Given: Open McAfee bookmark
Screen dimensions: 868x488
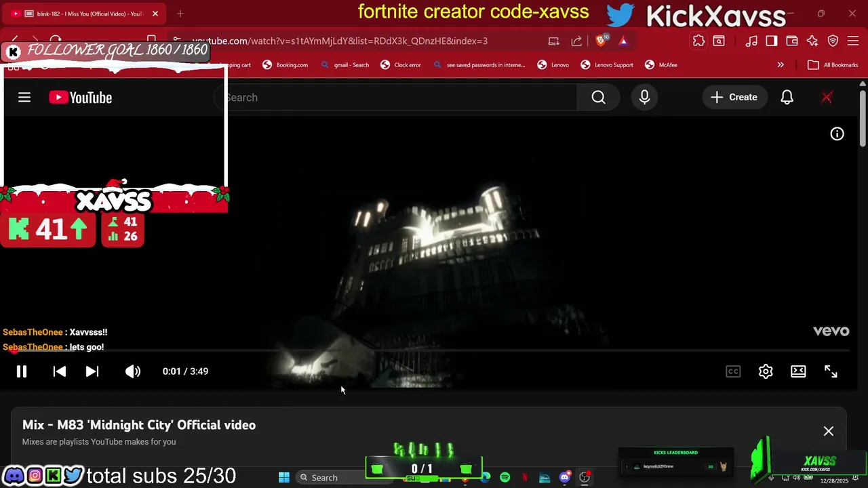Looking at the screenshot, I should (661, 65).
